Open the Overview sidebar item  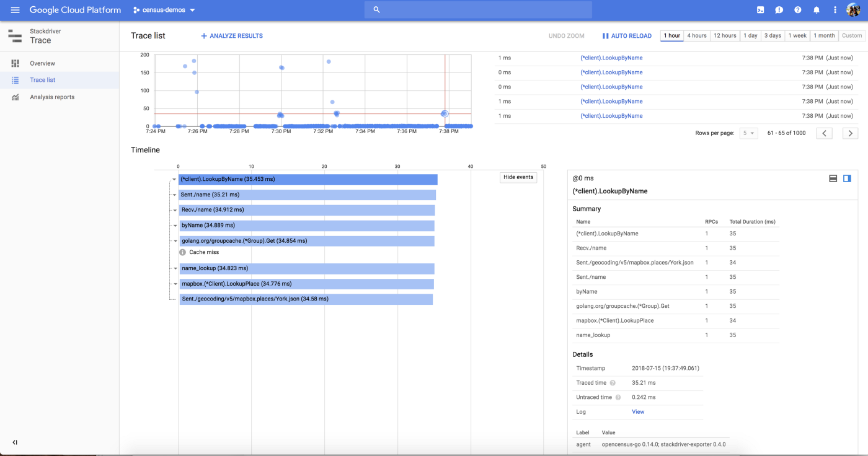[x=42, y=63]
